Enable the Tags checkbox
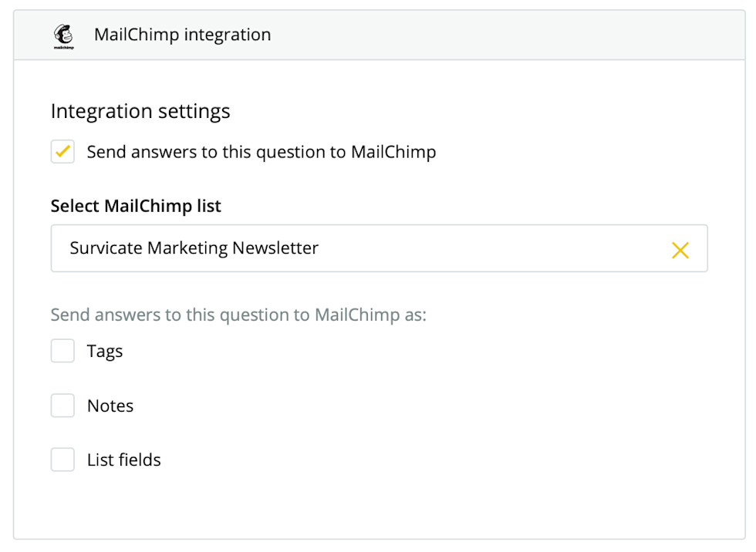 click(x=62, y=352)
